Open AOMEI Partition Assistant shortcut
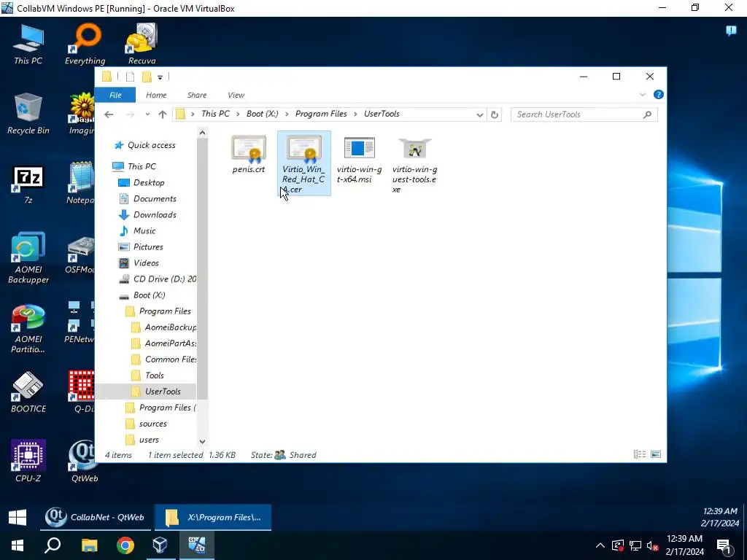The height and width of the screenshot is (560, 747). point(28,329)
